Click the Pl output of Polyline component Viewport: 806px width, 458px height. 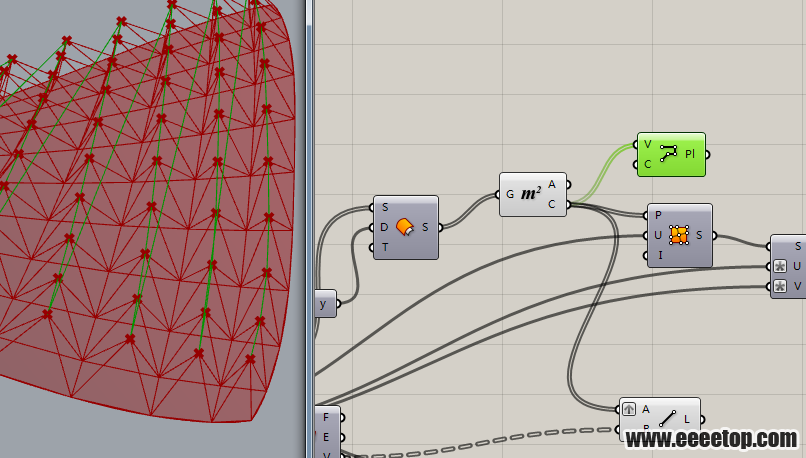pos(690,154)
